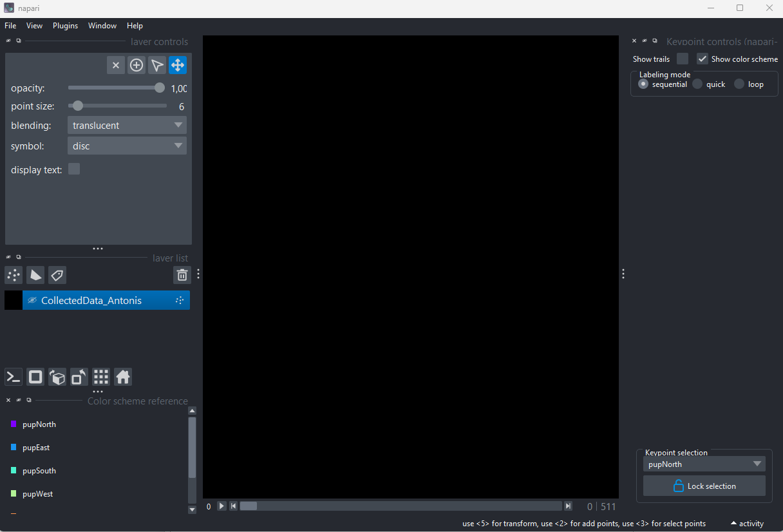This screenshot has height=532, width=783.
Task: Hide the CollectedData_Antonis layer
Action: [32, 300]
